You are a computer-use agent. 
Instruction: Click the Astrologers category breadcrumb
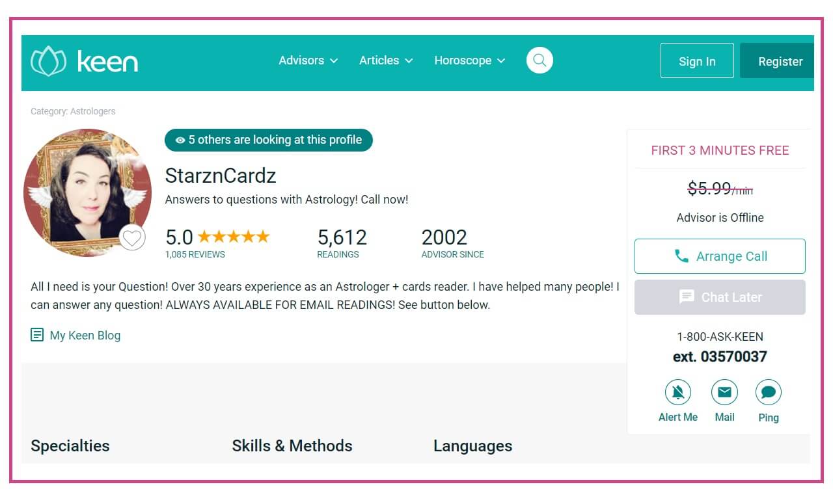[x=92, y=111]
